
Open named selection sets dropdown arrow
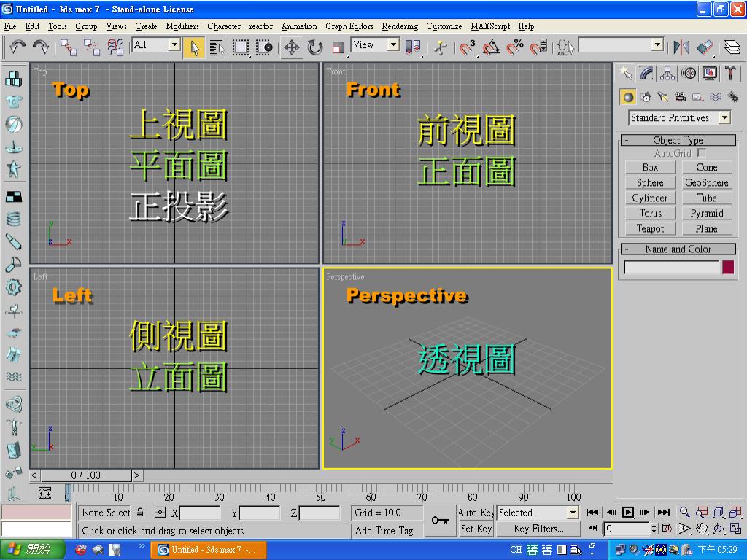pos(657,44)
